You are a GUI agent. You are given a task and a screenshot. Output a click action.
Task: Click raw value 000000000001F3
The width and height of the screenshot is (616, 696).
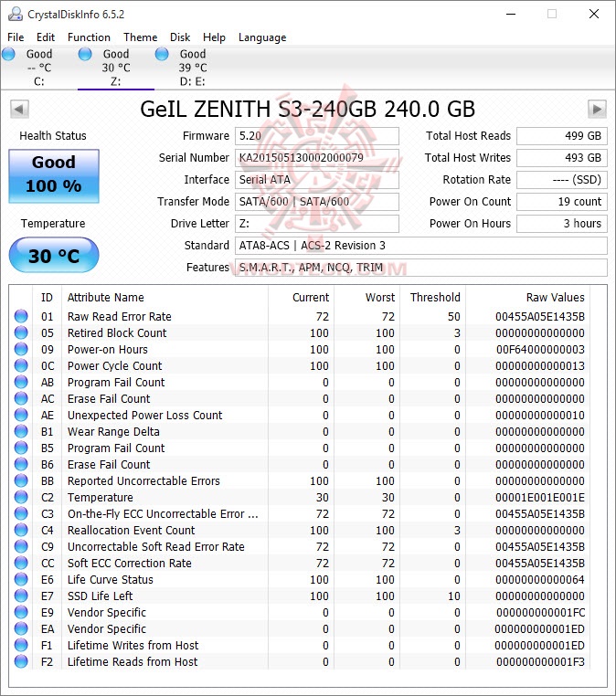pos(540,661)
